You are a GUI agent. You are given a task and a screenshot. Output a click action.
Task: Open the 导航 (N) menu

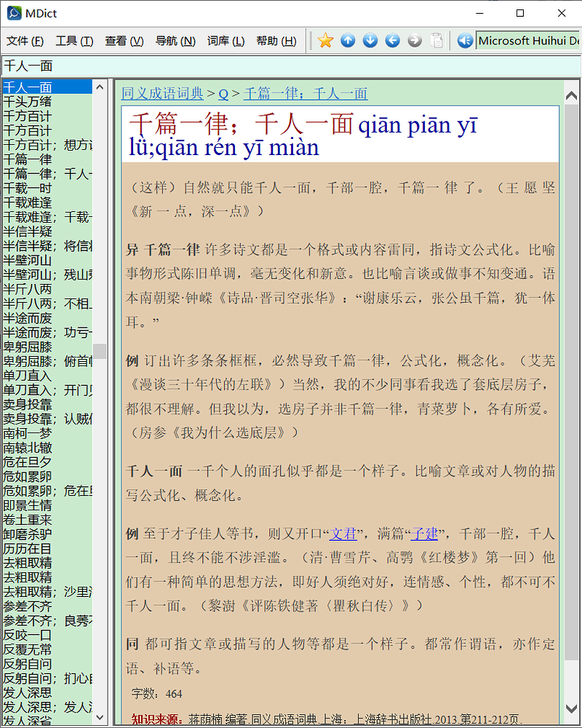pyautogui.click(x=175, y=41)
